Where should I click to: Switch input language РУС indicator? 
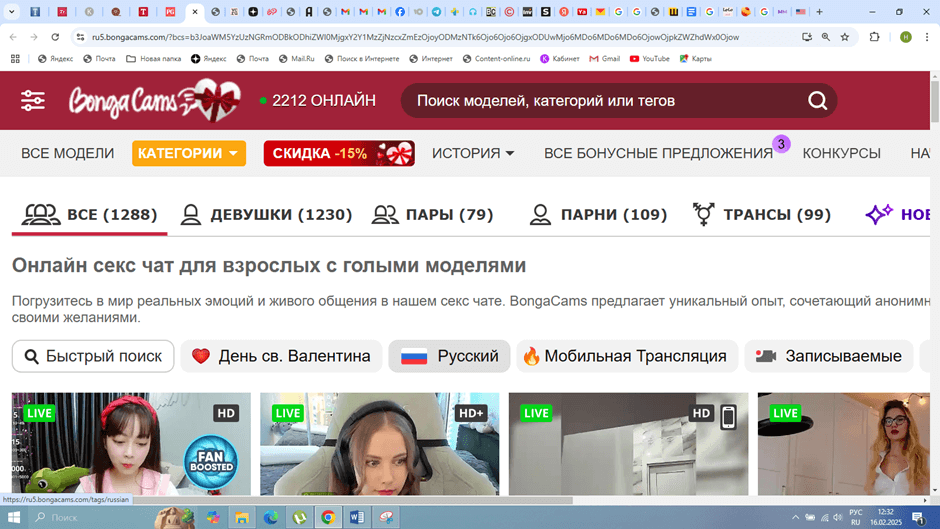coord(855,517)
